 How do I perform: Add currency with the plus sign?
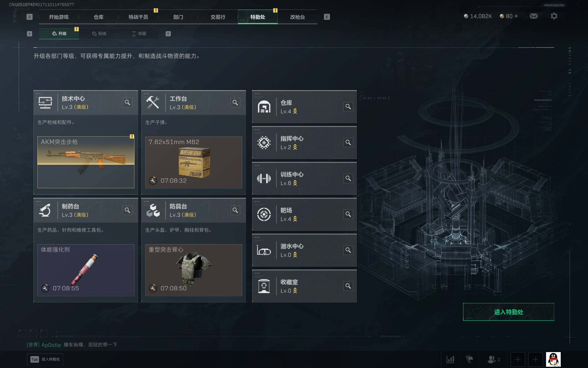coord(516,16)
